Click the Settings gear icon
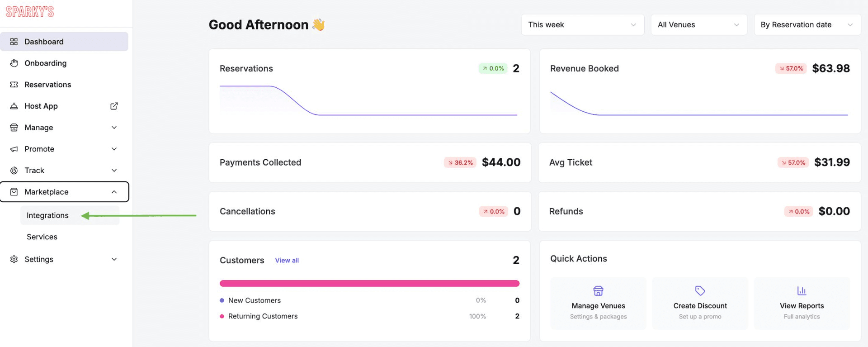 tap(14, 259)
